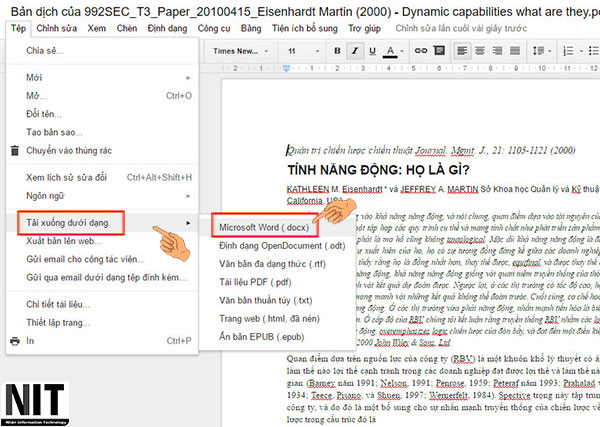This screenshot has height=427, width=600.
Task: Open the Trợ giúp menu
Action: click(x=364, y=28)
